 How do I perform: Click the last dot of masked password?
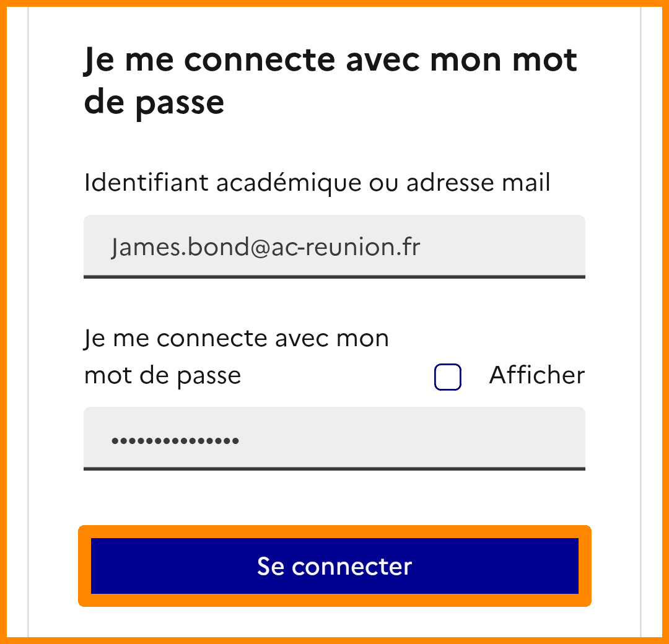(236, 441)
